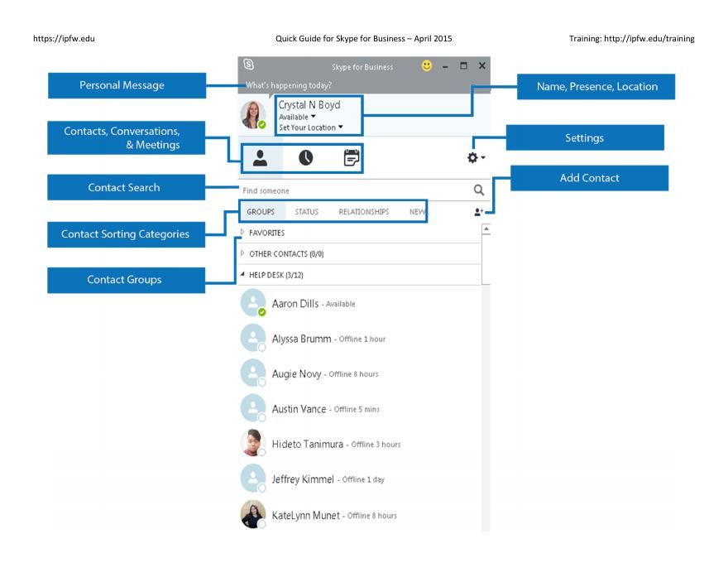The height and width of the screenshot is (563, 728).
Task: Open the Conversations clock icon
Action: coord(305,158)
